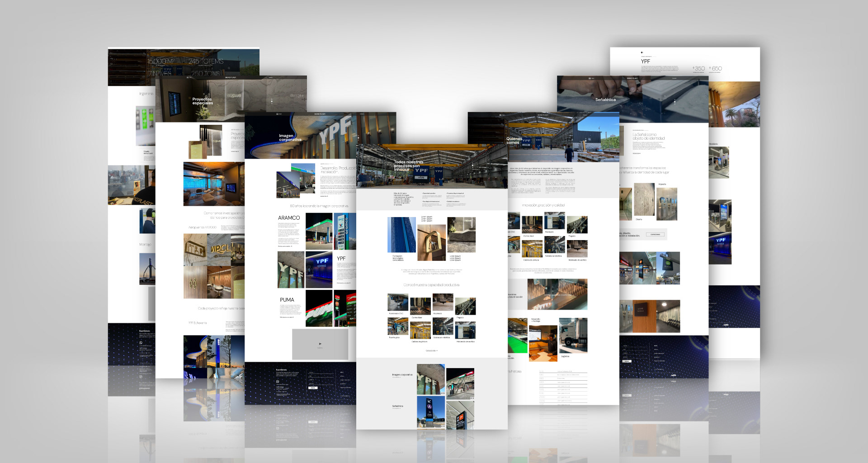Image resolution: width=868 pixels, height=463 pixels.
Task: Open hamburger menu on Proyectos especiales page header
Action: click(188, 77)
